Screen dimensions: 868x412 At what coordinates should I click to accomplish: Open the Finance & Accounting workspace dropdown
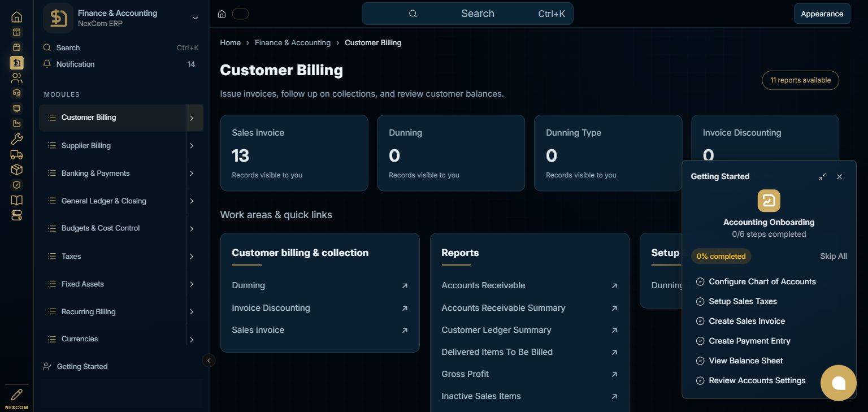click(195, 18)
